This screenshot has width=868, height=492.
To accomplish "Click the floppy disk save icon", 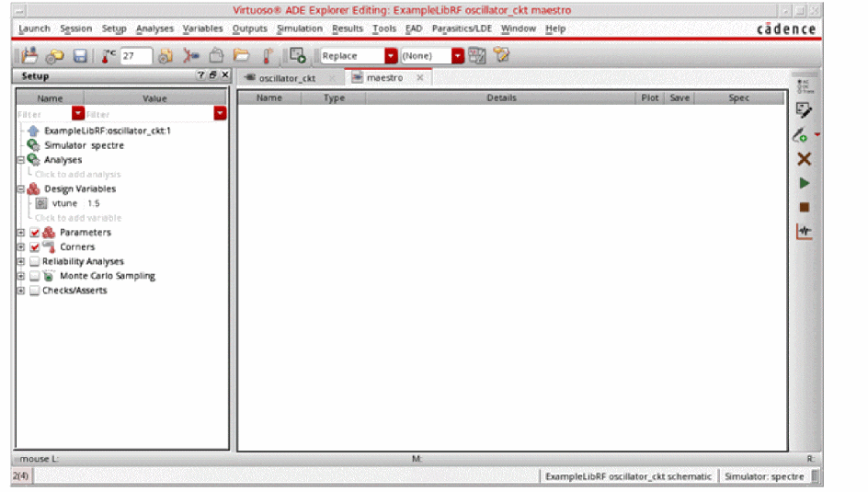I will click(80, 56).
